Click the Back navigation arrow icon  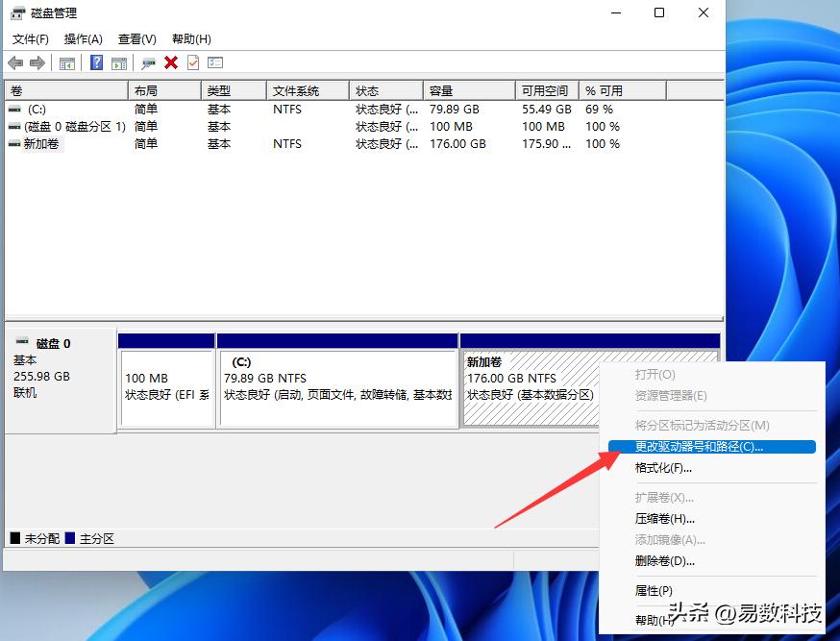16,62
